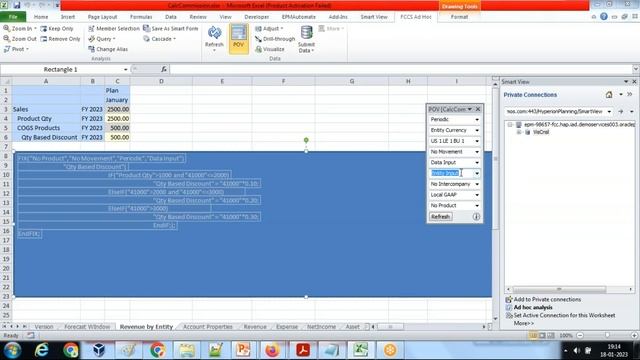Click the Pivot ribbon button
This screenshot has width=640, height=360.
[16, 49]
